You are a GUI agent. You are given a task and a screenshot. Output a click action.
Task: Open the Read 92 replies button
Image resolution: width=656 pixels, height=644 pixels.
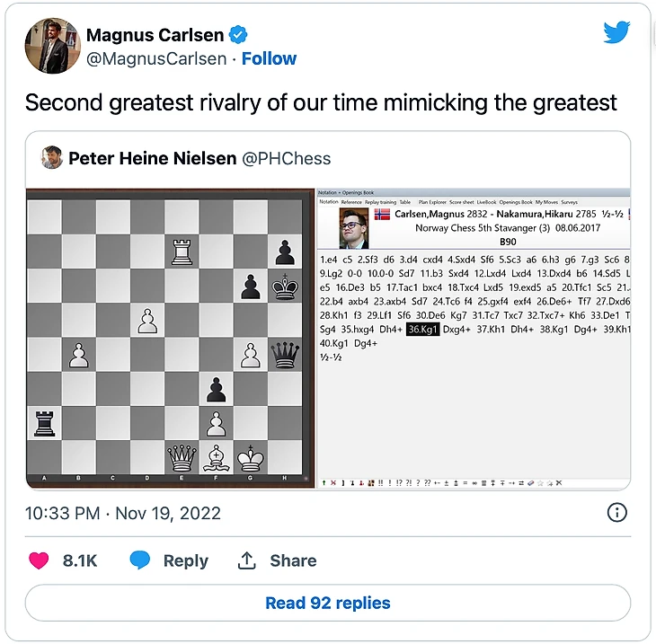328,603
